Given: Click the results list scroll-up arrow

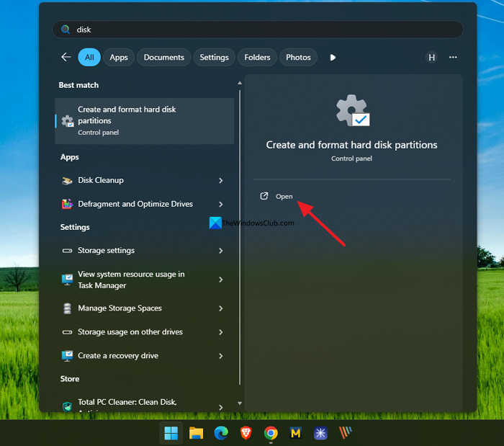Looking at the screenshot, I should 240,83.
